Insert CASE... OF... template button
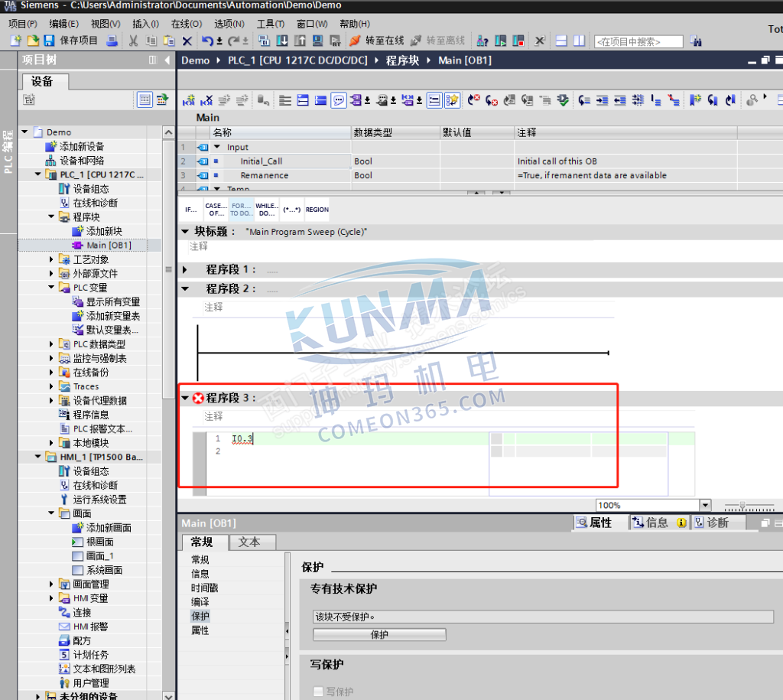 click(216, 210)
